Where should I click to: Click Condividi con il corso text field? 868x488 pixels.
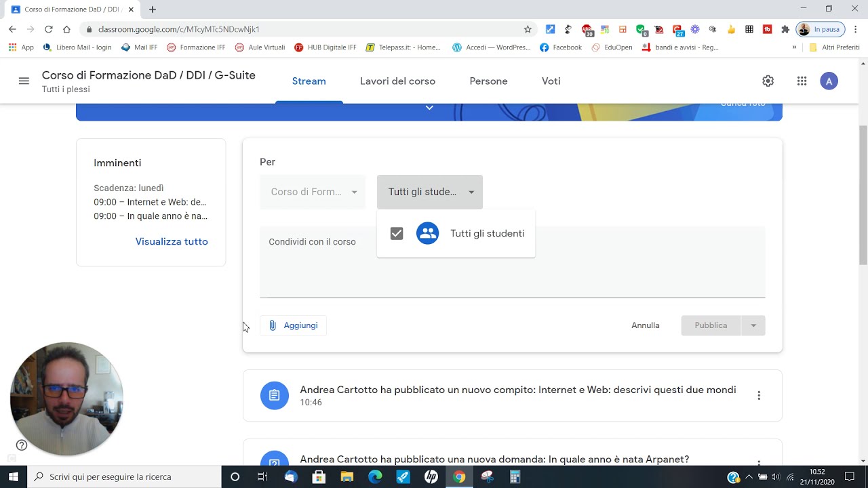coord(512,262)
